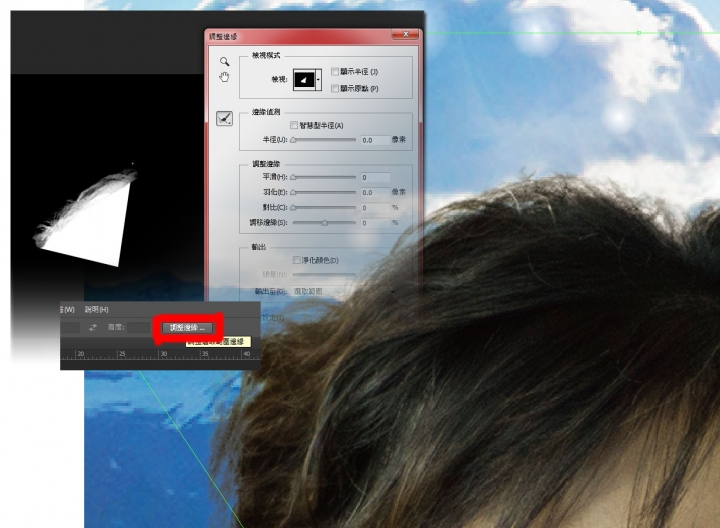Click the 羽化(E) feather slider
The image size is (720, 528).
(324, 192)
